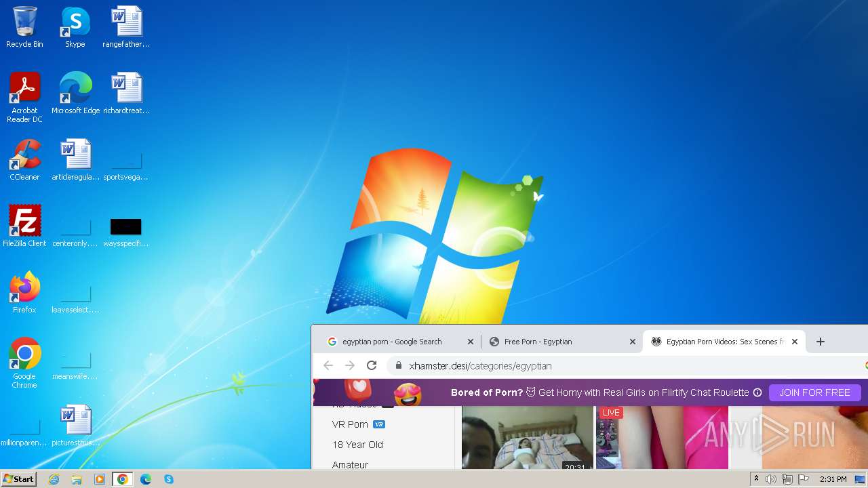
Task: Launch Microsoft Edge desktop shortcut
Action: tap(75, 93)
